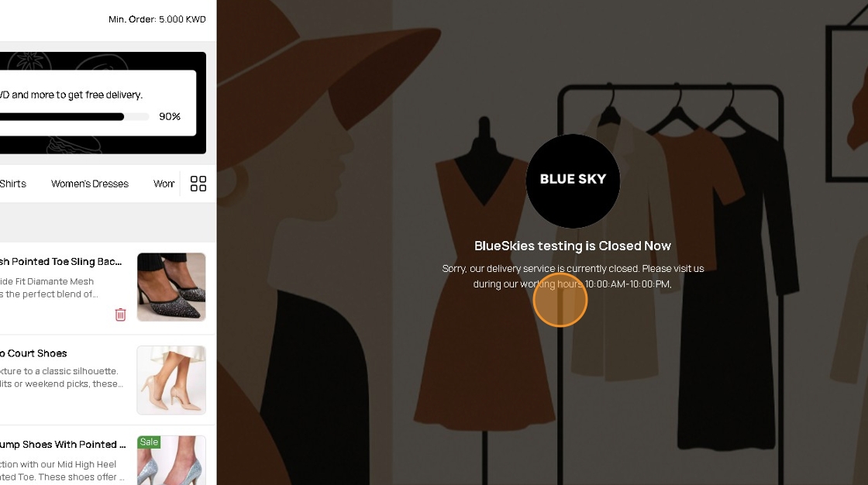
Task: Click the free delivery progress bar
Action: pos(74,117)
